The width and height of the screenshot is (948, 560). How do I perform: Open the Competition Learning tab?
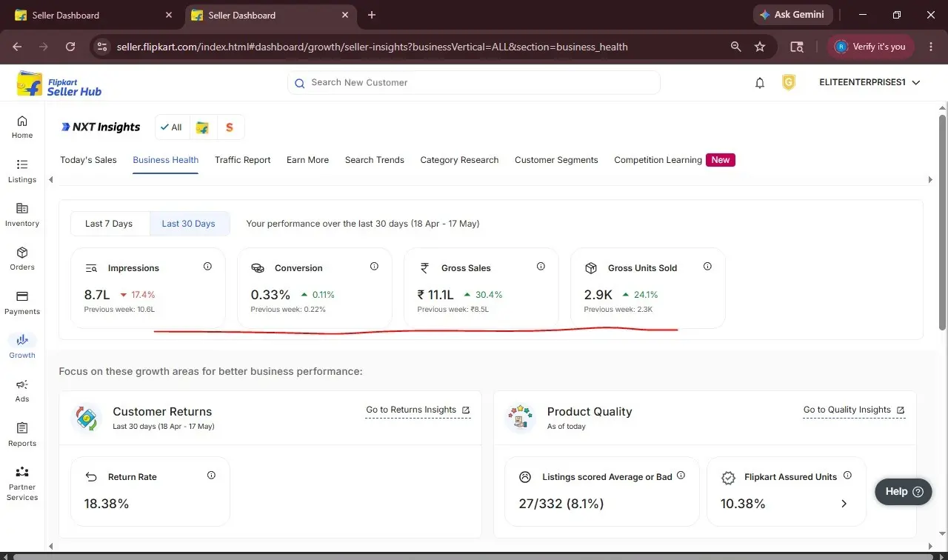[658, 160]
